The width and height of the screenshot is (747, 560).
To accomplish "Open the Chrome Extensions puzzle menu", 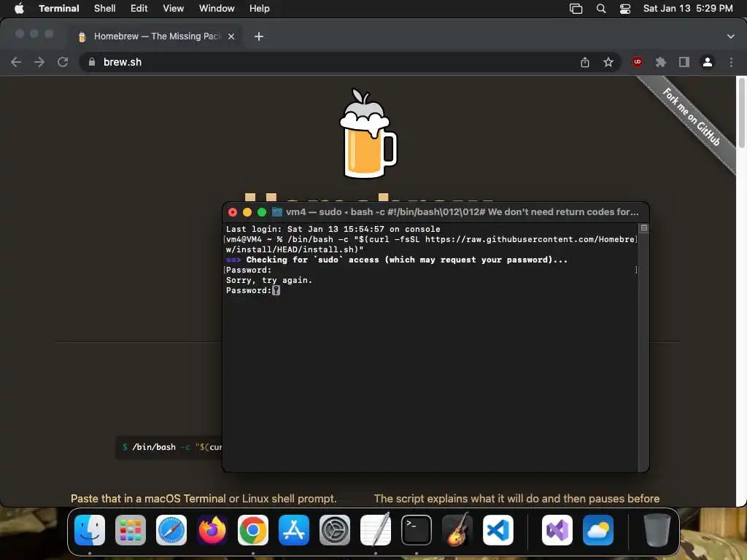I will (x=661, y=62).
